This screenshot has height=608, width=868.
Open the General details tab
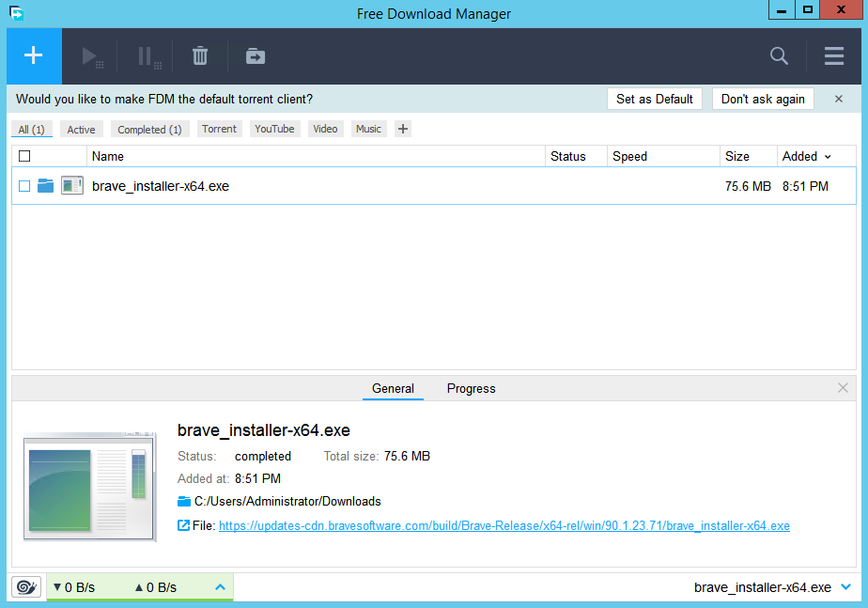393,389
